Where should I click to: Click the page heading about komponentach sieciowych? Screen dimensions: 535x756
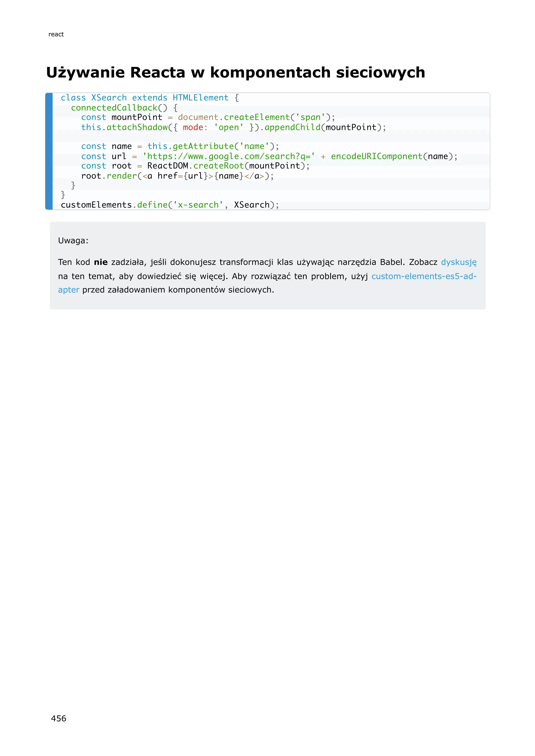coord(236,72)
